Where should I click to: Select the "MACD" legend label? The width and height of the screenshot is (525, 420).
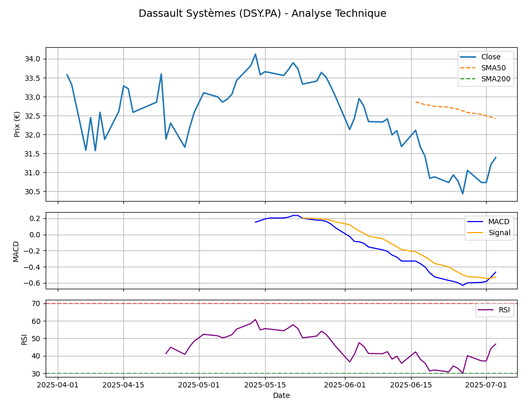click(x=499, y=222)
